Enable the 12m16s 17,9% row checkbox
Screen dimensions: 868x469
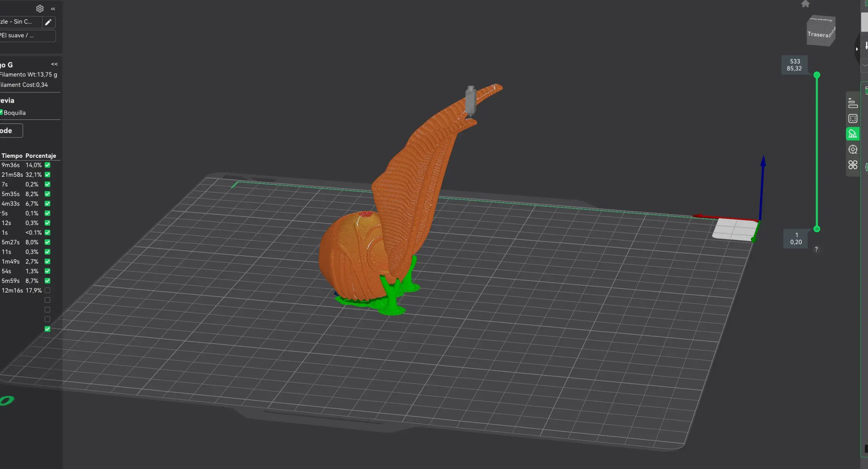[47, 290]
